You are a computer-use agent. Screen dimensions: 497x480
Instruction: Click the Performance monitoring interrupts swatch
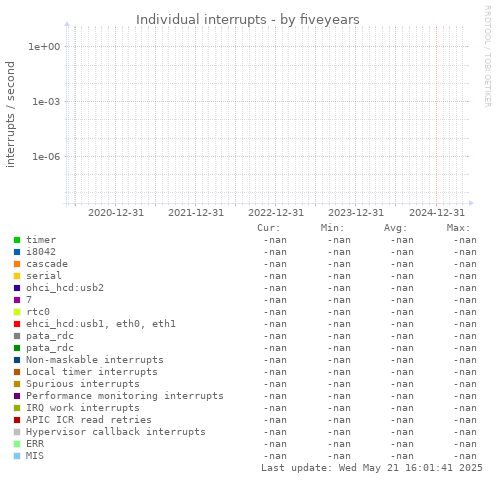pos(17,396)
